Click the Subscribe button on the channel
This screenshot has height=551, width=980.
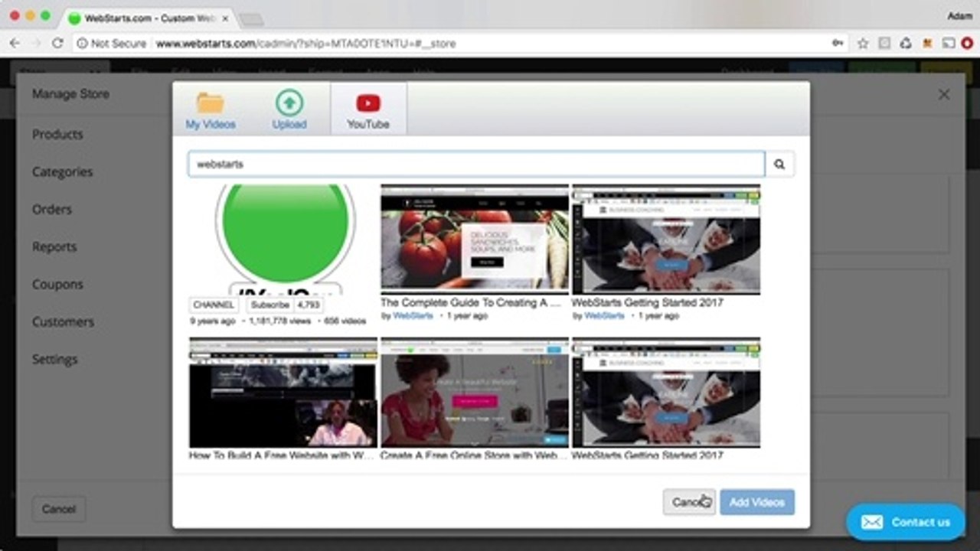270,305
